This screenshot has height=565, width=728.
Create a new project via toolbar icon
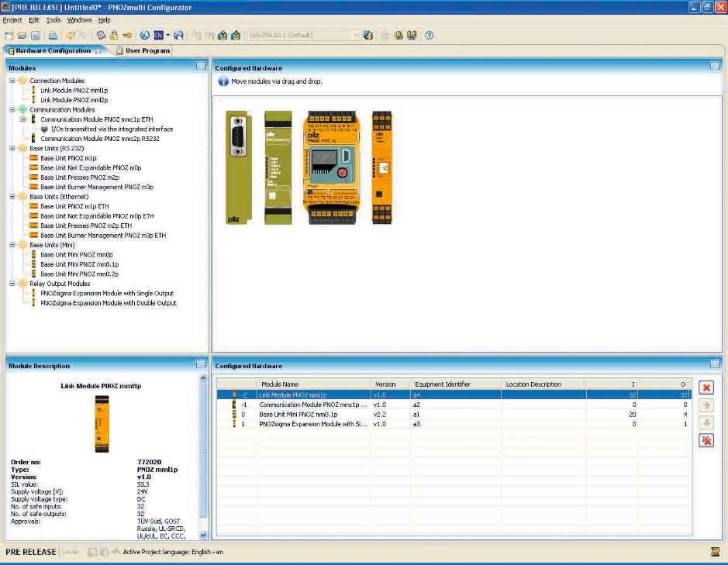(9, 36)
